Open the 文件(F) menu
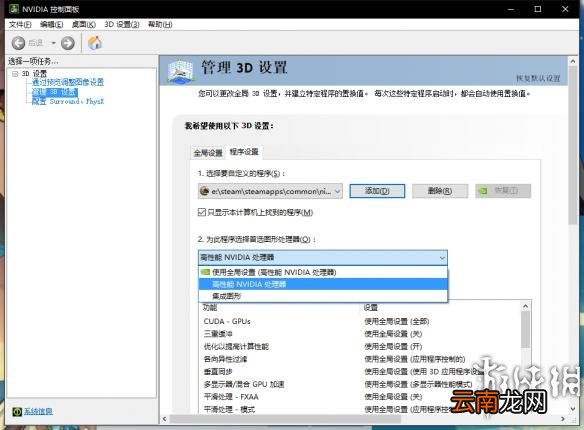Image resolution: width=584 pixels, height=430 pixels. [20, 24]
